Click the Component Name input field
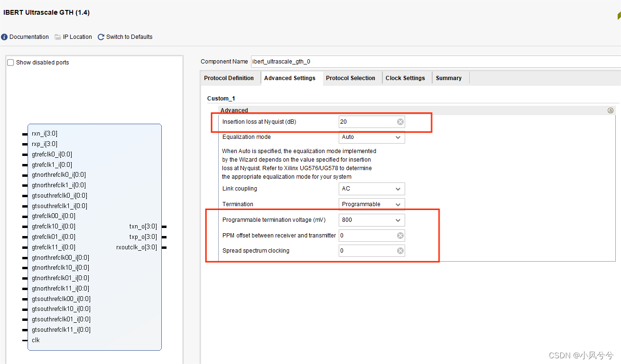Viewport: 621px width, 364px height. (436, 62)
